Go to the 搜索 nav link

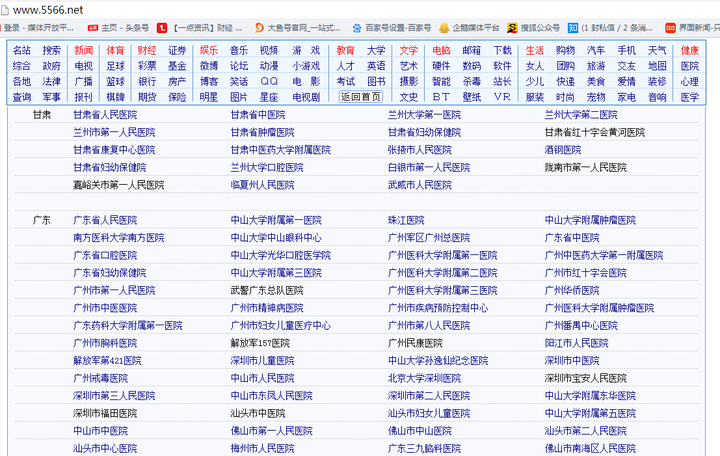click(51, 50)
